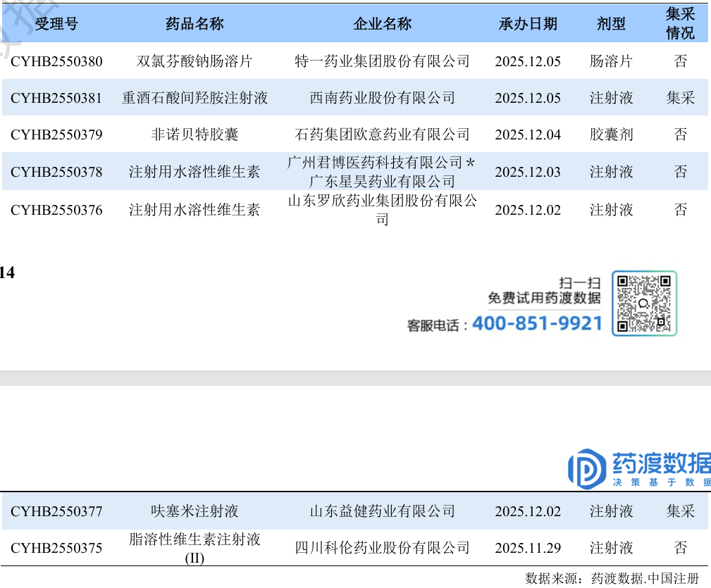Select cell CYHB2550381
Screen dimensions: 711x588
[x=56, y=98]
